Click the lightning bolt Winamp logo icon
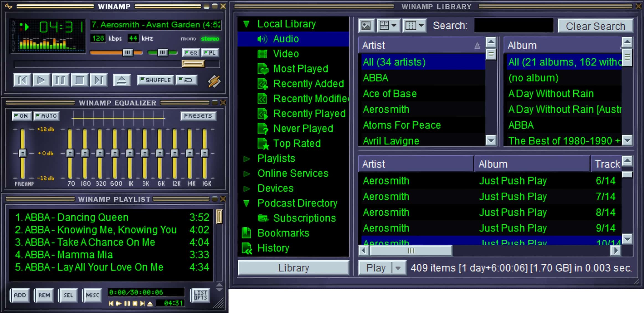 click(214, 81)
